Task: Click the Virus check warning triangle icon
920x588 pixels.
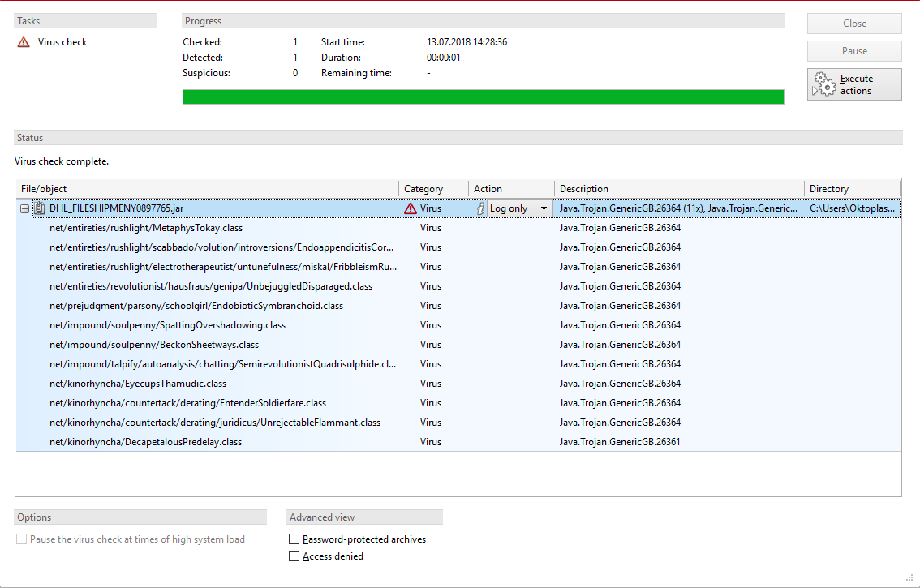Action: pos(24,42)
